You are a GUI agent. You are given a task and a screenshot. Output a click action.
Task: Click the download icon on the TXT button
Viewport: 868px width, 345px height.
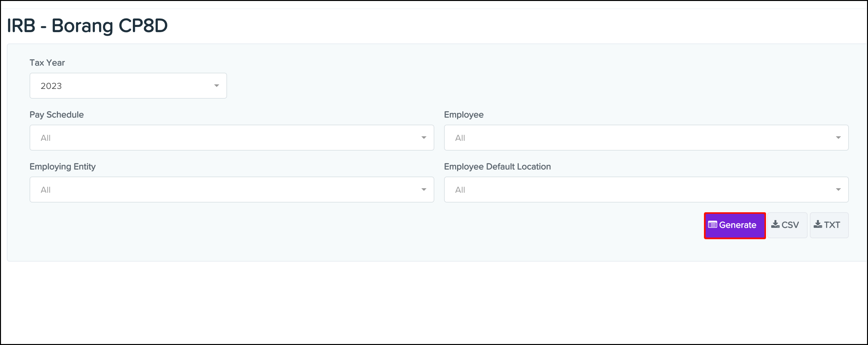coord(817,225)
